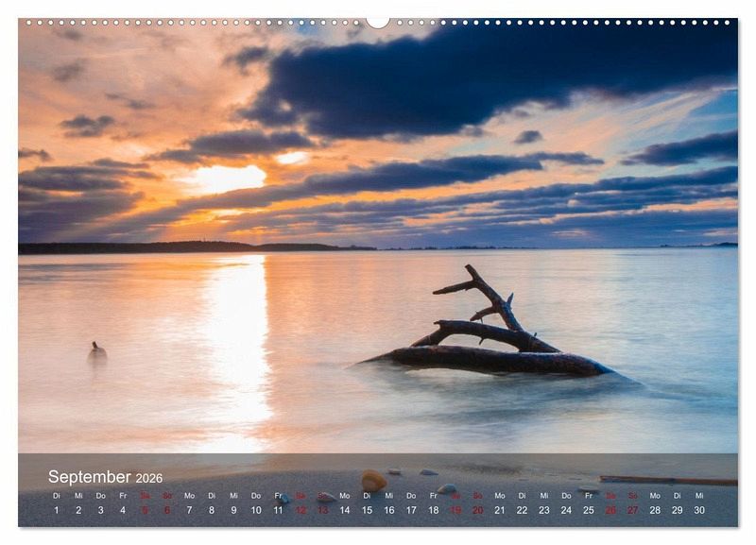Click the calendar hanging hole notch
This screenshot has height=545, width=756.
(378, 22)
